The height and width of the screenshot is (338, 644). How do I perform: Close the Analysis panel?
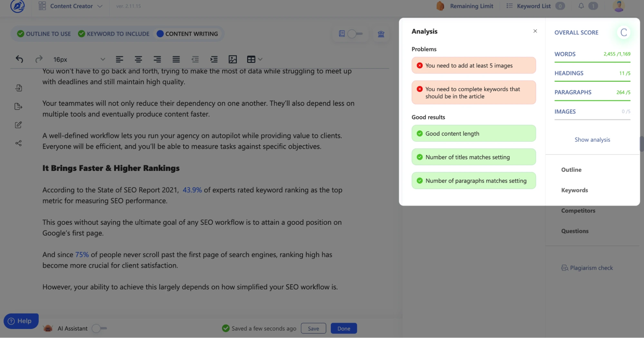[535, 31]
